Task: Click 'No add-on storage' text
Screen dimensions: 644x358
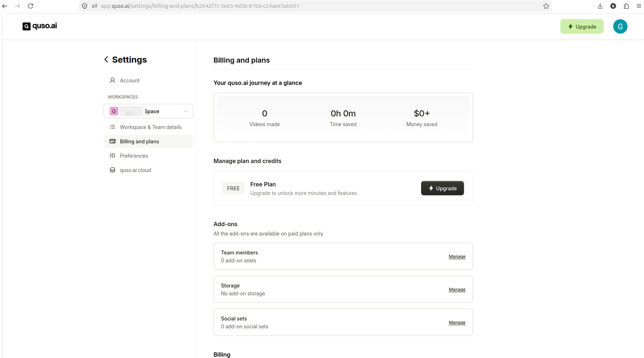Action: pyautogui.click(x=243, y=294)
